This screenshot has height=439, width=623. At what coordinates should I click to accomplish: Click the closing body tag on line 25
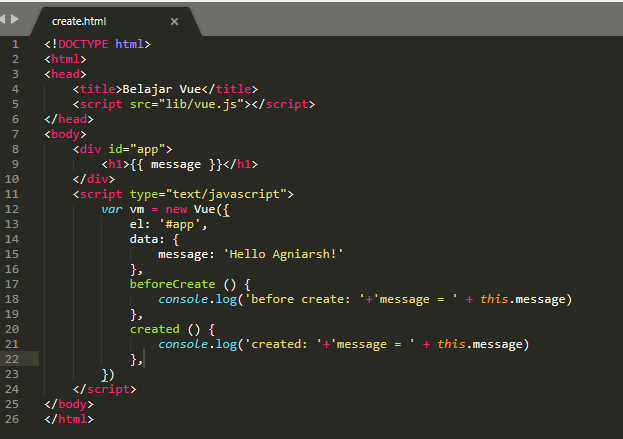click(69, 404)
